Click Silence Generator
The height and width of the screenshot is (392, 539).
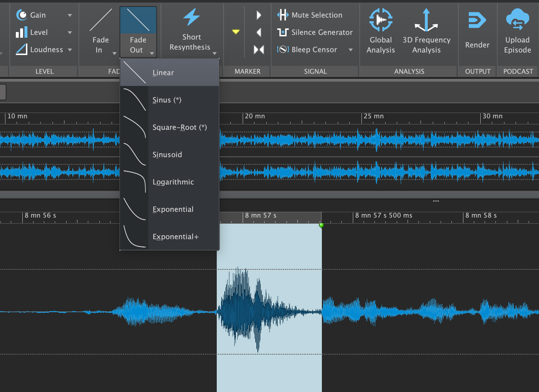pyautogui.click(x=315, y=32)
